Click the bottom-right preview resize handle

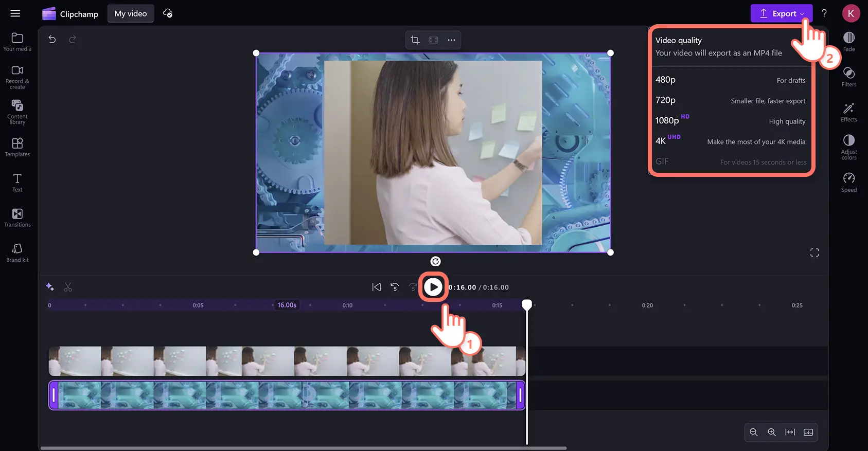pyautogui.click(x=610, y=252)
